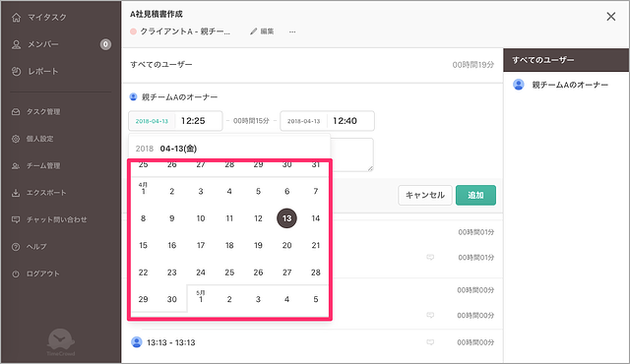
Task: Click the キャンセル button
Action: click(425, 195)
